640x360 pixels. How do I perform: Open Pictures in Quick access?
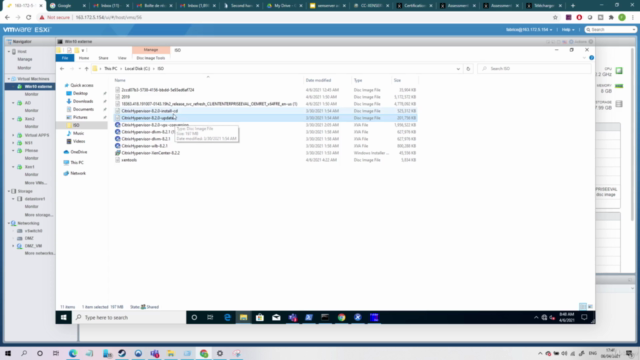point(80,117)
